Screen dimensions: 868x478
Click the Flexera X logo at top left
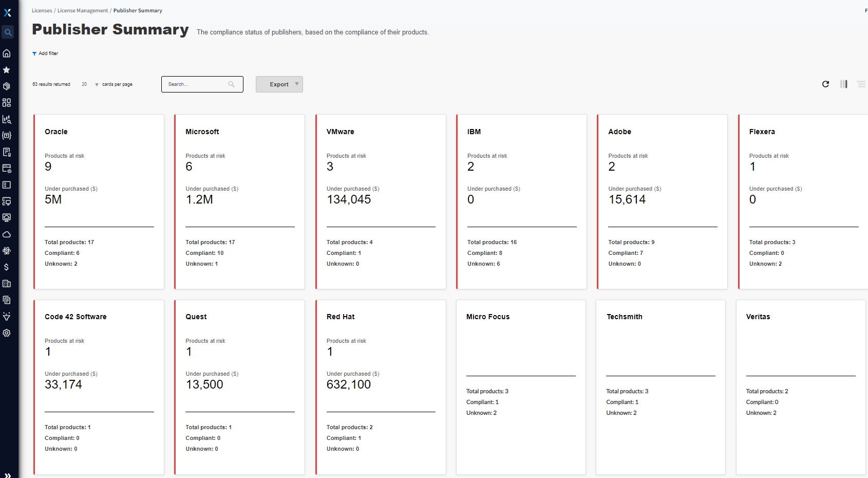click(8, 13)
